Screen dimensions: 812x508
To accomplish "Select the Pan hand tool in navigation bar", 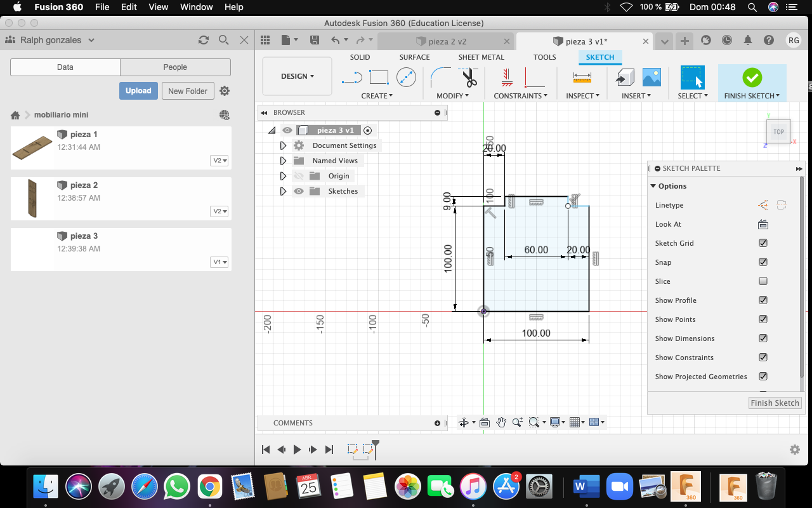I will (501, 422).
